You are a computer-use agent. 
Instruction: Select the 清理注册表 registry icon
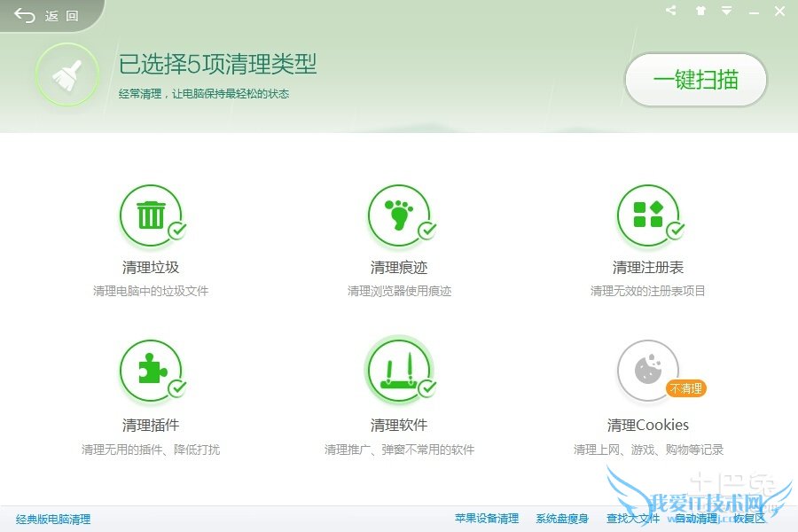pyautogui.click(x=647, y=215)
